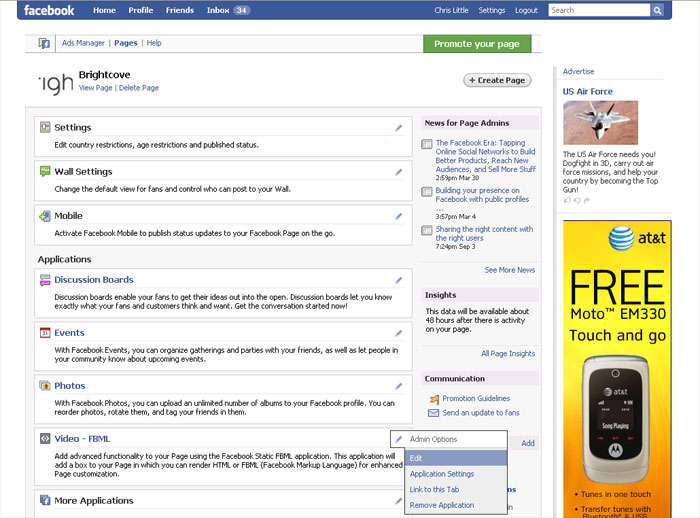Open Friends in the top navigation
This screenshot has height=518, width=700.
[x=180, y=10]
